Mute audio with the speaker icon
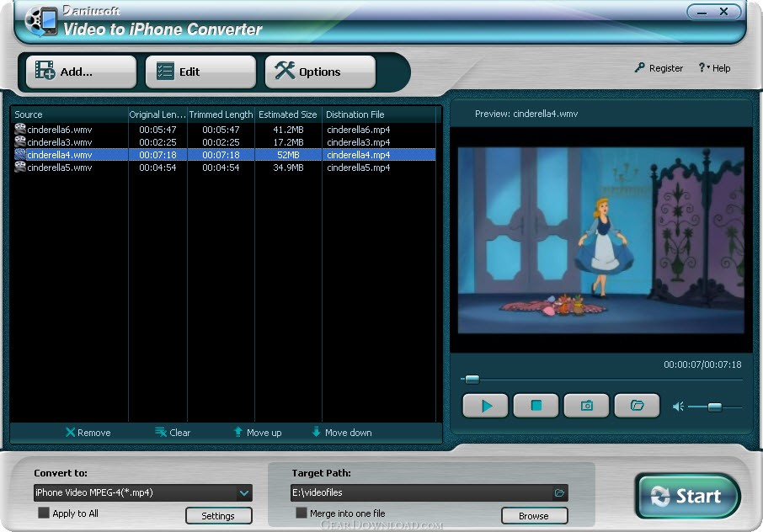The image size is (763, 532). [678, 407]
